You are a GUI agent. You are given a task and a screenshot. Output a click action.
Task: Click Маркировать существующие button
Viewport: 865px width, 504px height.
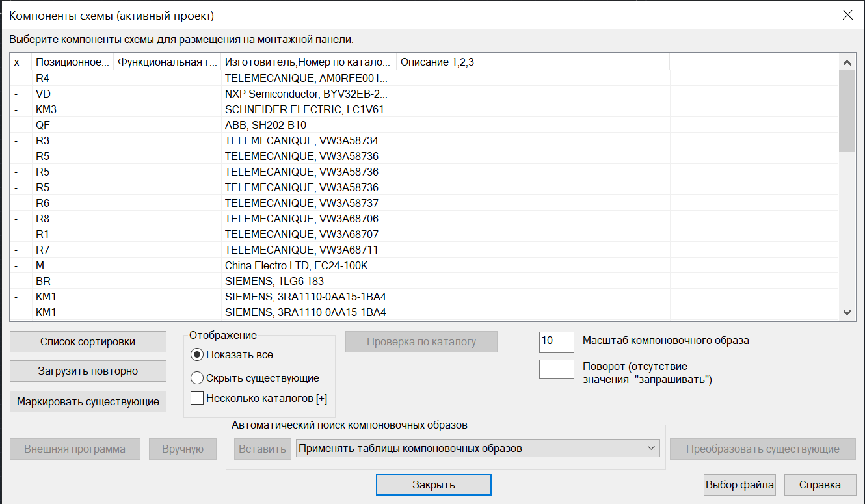point(88,401)
